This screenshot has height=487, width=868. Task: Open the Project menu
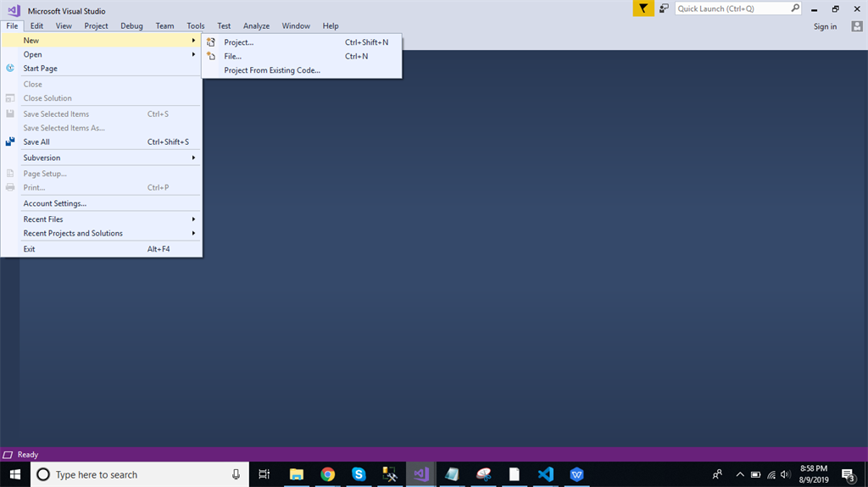96,26
